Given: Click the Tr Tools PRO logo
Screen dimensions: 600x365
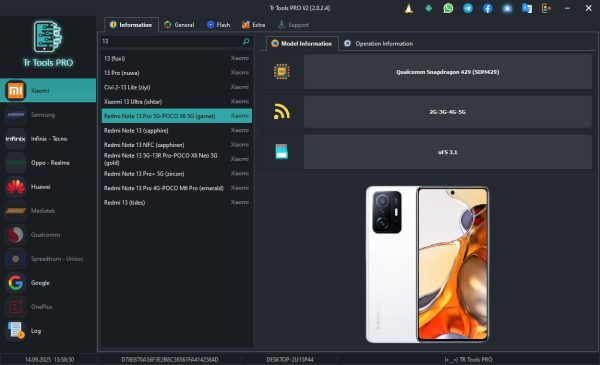Looking at the screenshot, I should [x=48, y=44].
